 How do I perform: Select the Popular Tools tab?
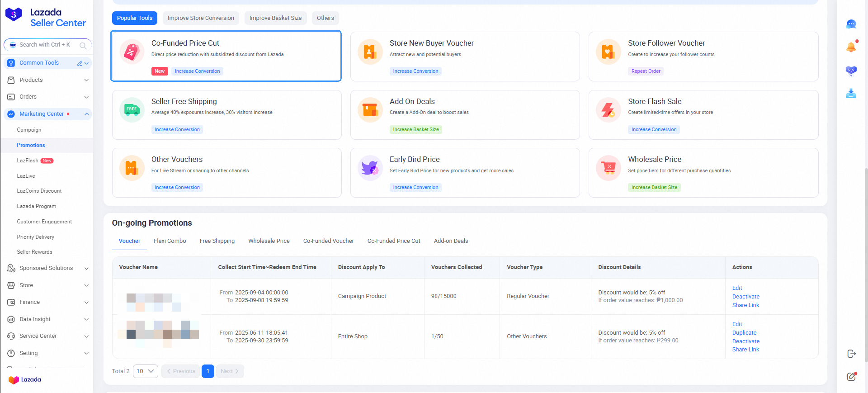[x=135, y=18]
